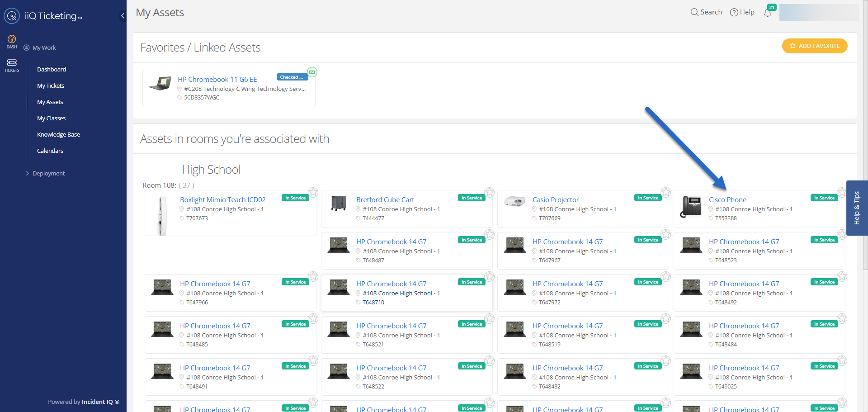
Task: Open the Dash icon in sidebar
Action: click(12, 41)
